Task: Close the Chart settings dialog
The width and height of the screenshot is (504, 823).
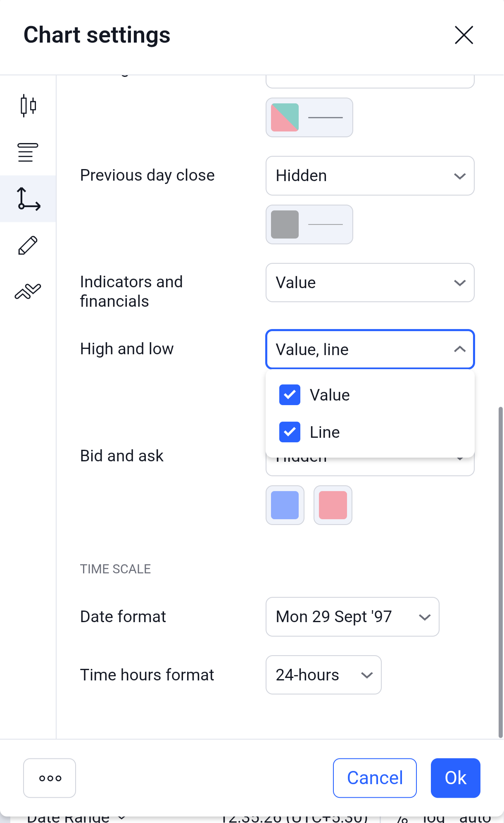Action: 464,35
